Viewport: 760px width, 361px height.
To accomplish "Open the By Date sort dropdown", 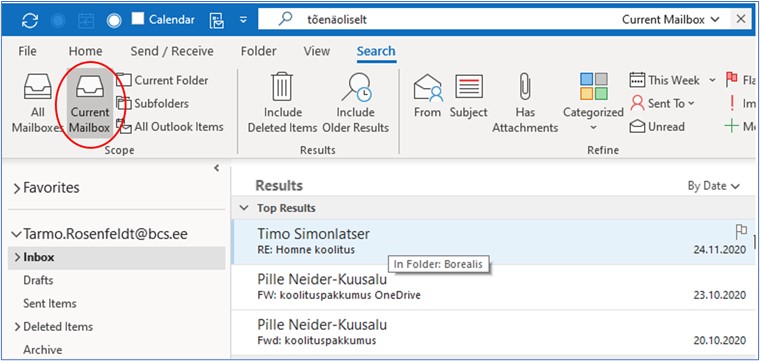I will point(714,186).
